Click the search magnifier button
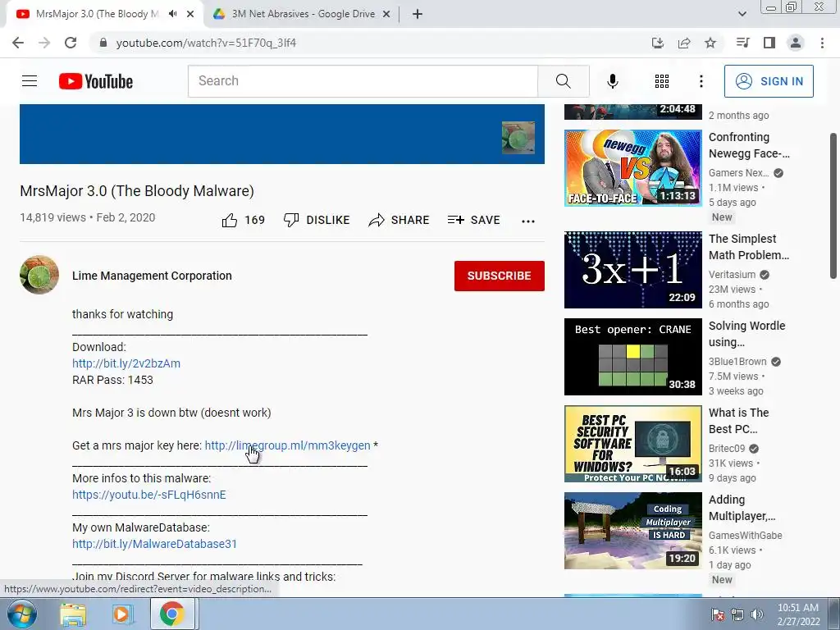 (563, 81)
